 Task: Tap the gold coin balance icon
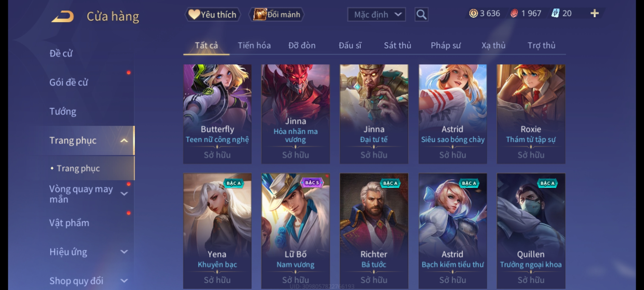pos(473,13)
